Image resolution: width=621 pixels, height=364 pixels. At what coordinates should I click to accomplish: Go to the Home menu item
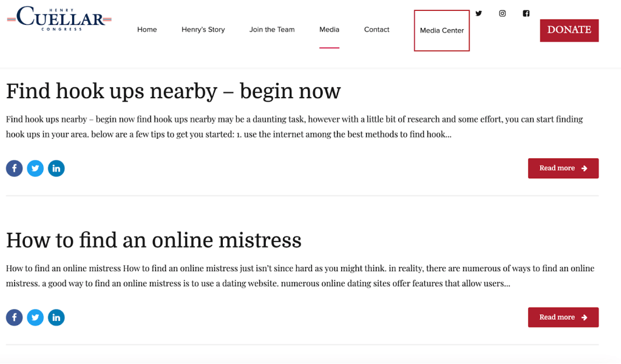[x=147, y=30]
